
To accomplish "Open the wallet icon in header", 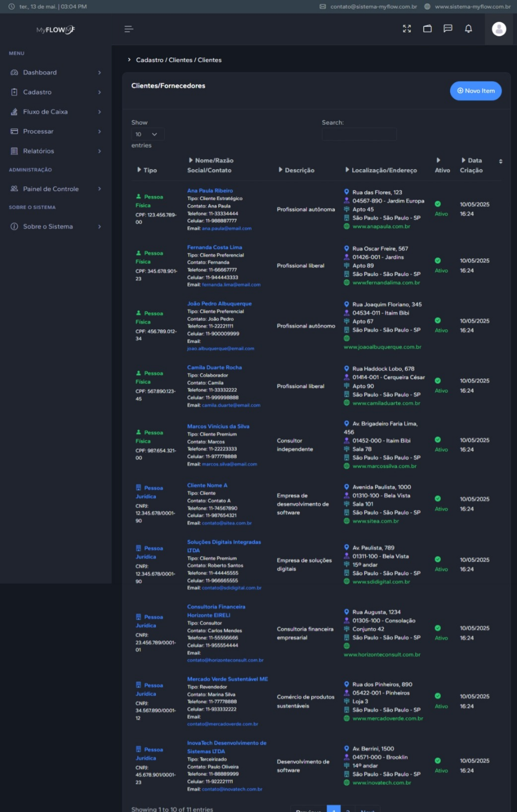I will [x=427, y=29].
